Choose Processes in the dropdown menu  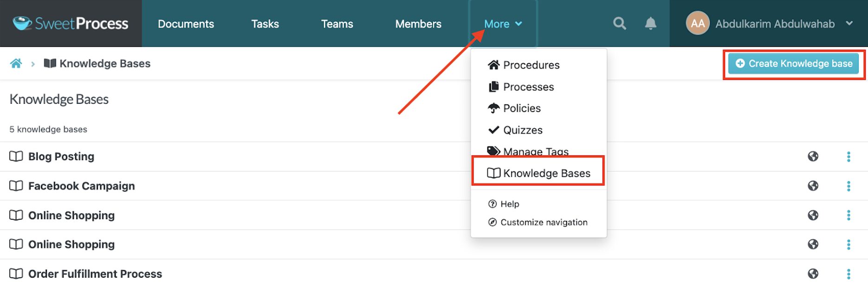coord(521,87)
